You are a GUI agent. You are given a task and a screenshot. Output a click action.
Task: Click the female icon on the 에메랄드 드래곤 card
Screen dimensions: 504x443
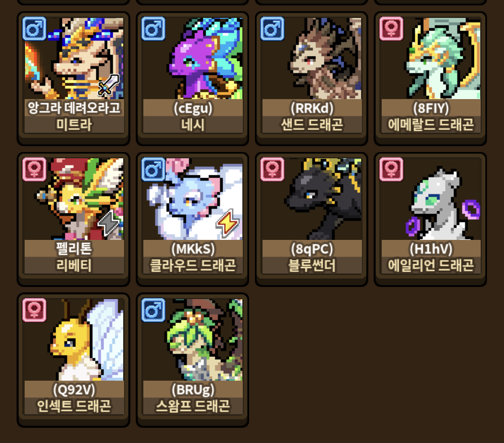pos(391,29)
